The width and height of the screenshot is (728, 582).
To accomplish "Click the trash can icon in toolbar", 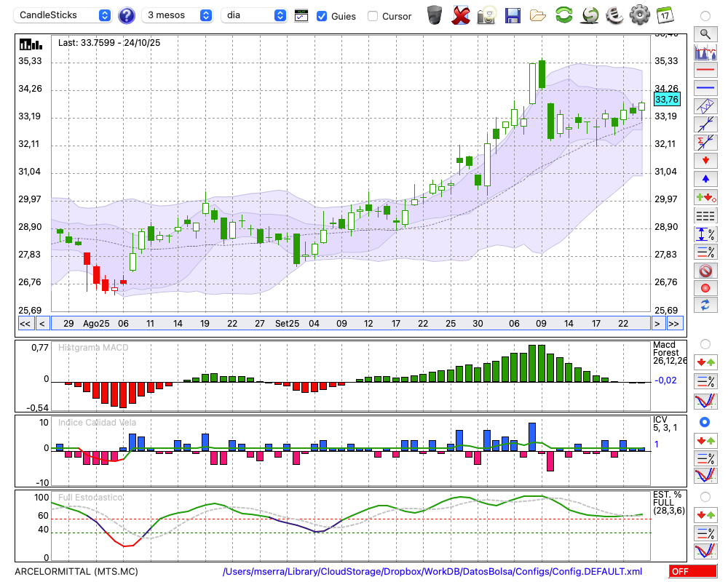I will (435, 15).
